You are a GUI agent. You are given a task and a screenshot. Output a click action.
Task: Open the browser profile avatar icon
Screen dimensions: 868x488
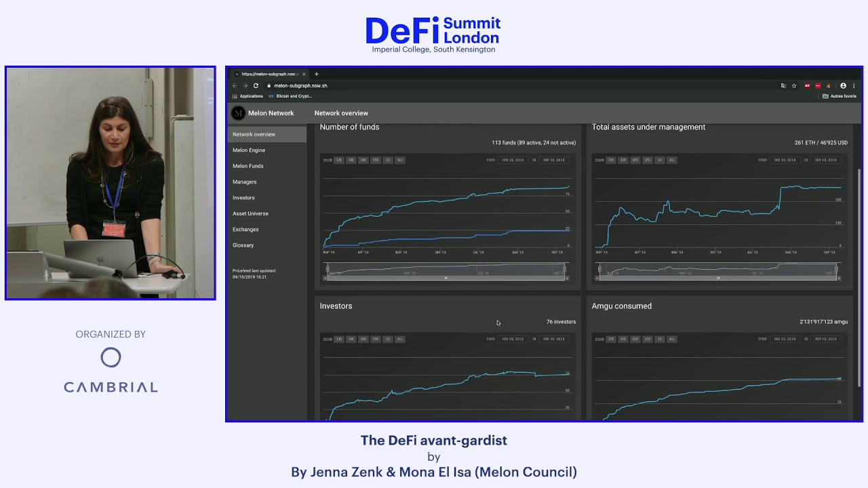(x=843, y=86)
